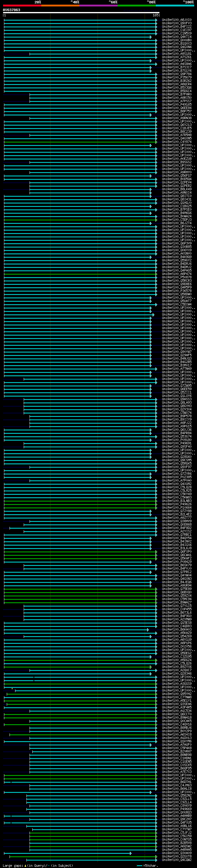Select the UniRef100_B4M6G6 label
Screen dimensions: 197x868
pos(176,213)
